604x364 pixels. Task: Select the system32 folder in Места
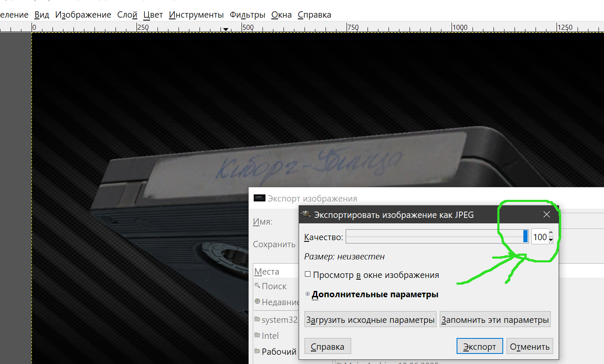click(276, 319)
